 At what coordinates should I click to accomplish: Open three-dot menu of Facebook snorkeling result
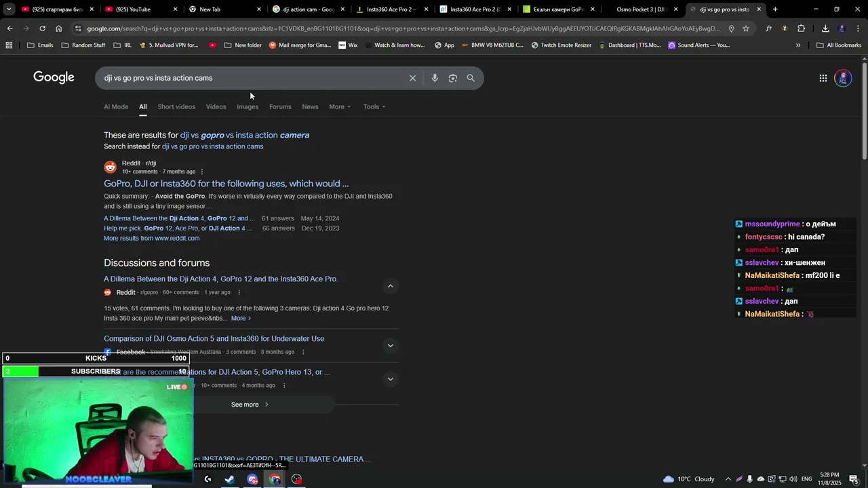303,352
